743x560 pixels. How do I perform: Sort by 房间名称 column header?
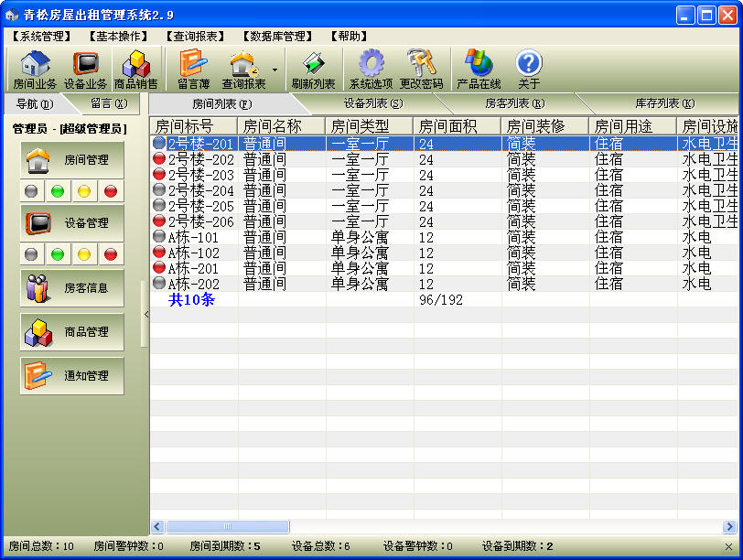point(282,126)
